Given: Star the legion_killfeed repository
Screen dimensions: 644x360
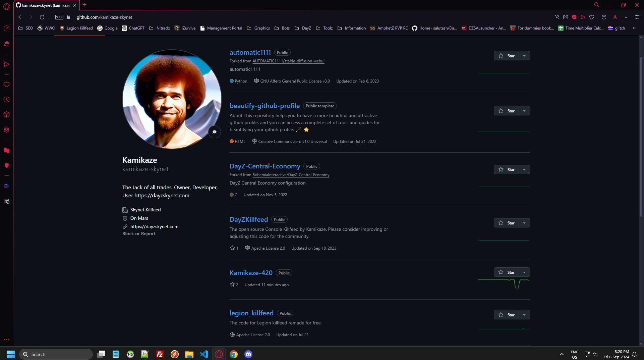Looking at the screenshot, I should pyautogui.click(x=507, y=315).
